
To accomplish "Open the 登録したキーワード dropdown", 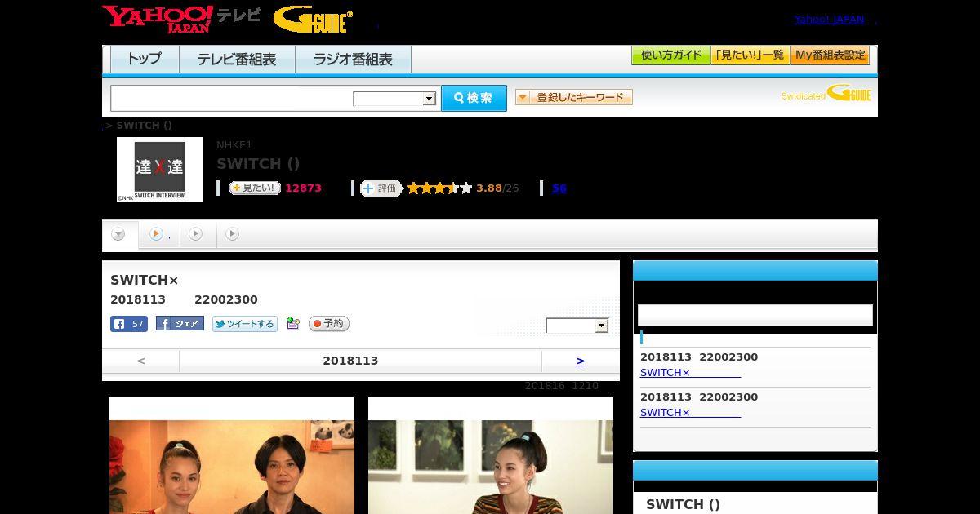I will click(x=574, y=97).
